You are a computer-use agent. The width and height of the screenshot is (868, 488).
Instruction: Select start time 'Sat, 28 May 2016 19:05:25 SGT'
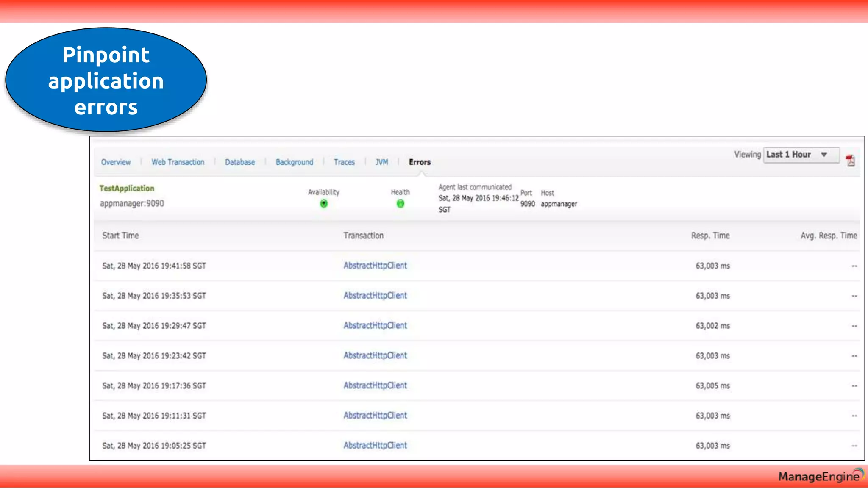click(154, 446)
